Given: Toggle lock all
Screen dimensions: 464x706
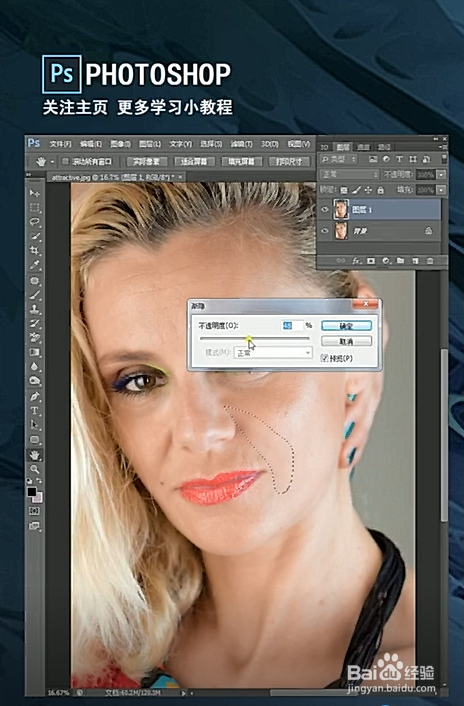Looking at the screenshot, I should click(x=380, y=190).
